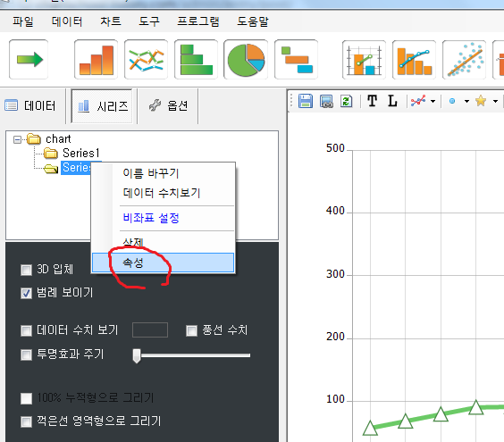The image size is (504, 442).
Task: Select the bar chart with error grid icon
Action: coord(364,60)
